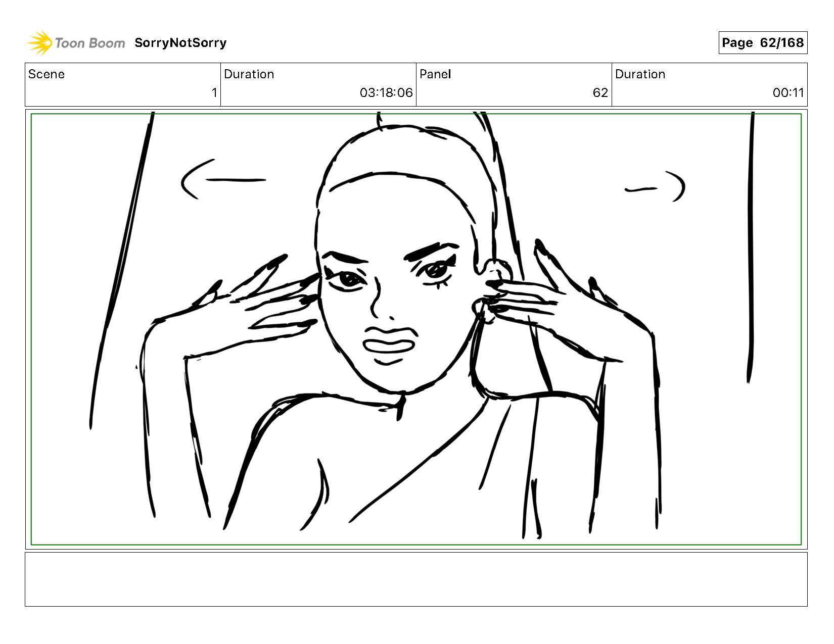The width and height of the screenshot is (834, 644).
Task: Click the Scene header label
Action: pos(47,74)
